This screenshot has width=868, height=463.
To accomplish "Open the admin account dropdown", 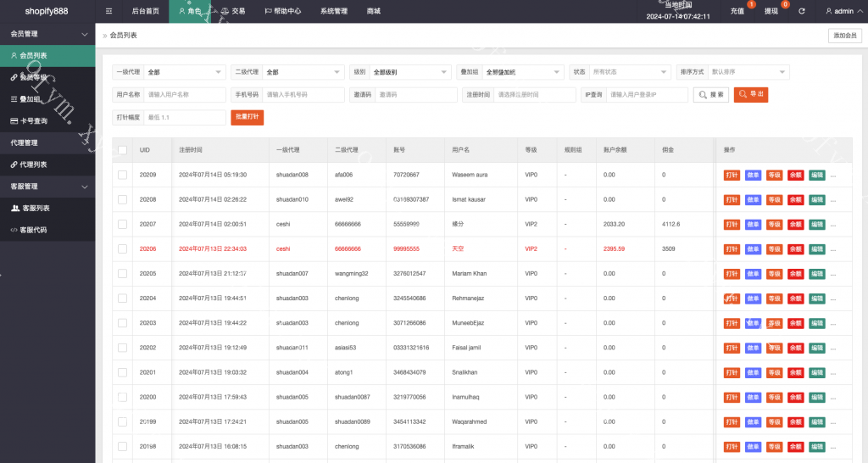I will [x=843, y=11].
